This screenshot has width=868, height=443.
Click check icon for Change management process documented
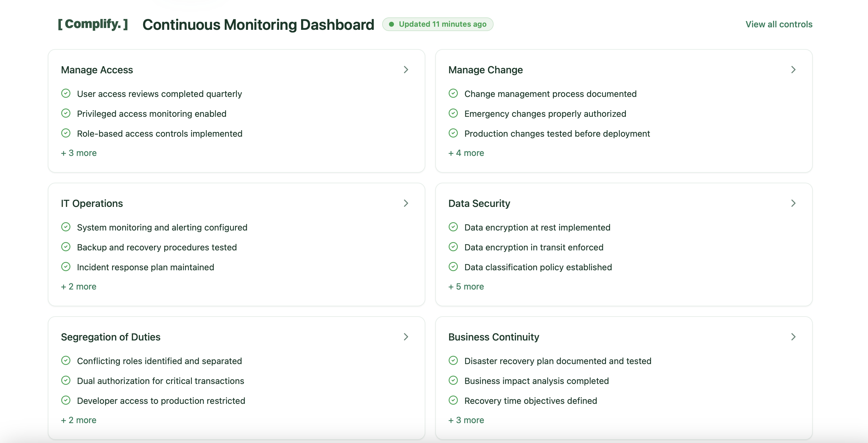pyautogui.click(x=453, y=94)
